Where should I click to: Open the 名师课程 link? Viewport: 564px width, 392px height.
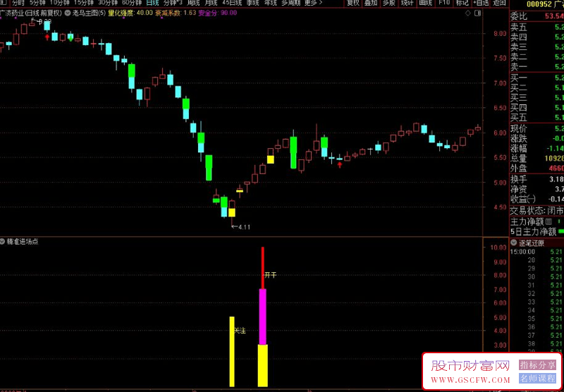point(537,379)
